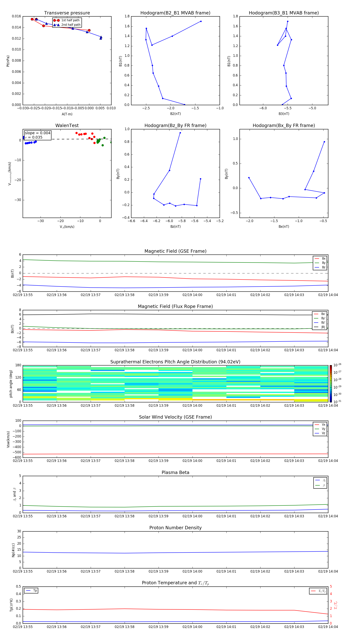Click the Te/Tp legend in temperature plot
Viewport: 351px width, 644px height.
(x=318, y=591)
